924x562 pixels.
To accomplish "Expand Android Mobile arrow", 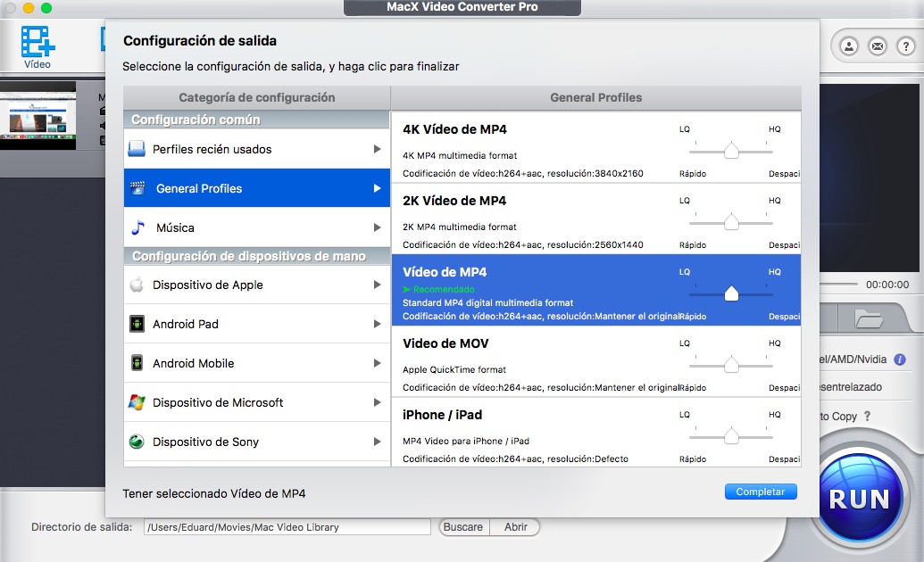I will (x=377, y=363).
